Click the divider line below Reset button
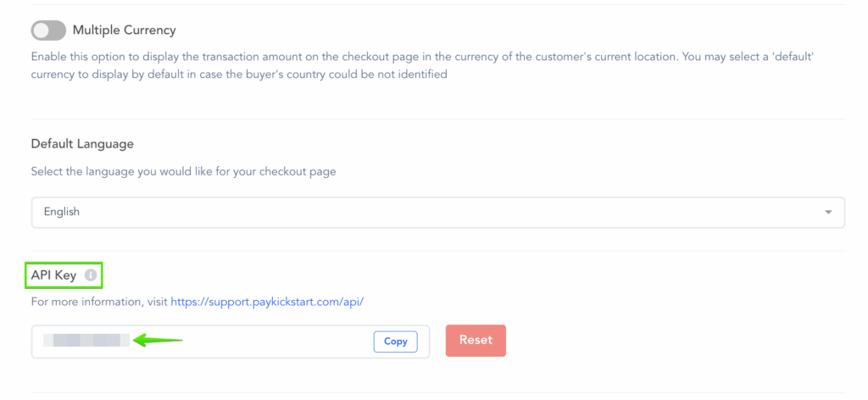This screenshot has width=868, height=400. coord(437,392)
